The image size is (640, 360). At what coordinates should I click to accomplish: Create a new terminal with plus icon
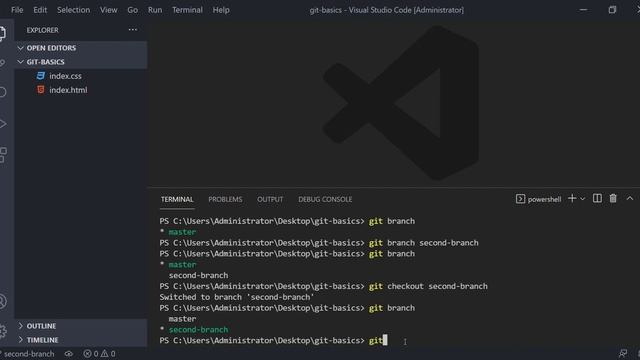572,198
